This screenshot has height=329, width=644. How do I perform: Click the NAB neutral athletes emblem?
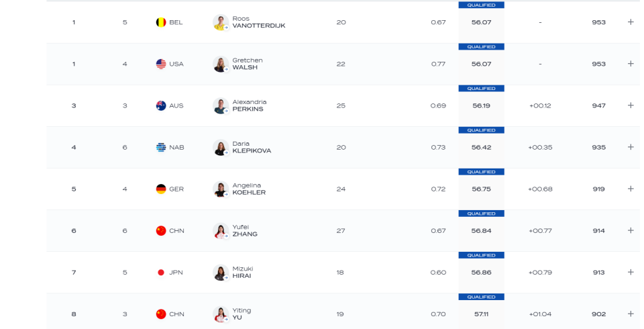click(x=161, y=147)
